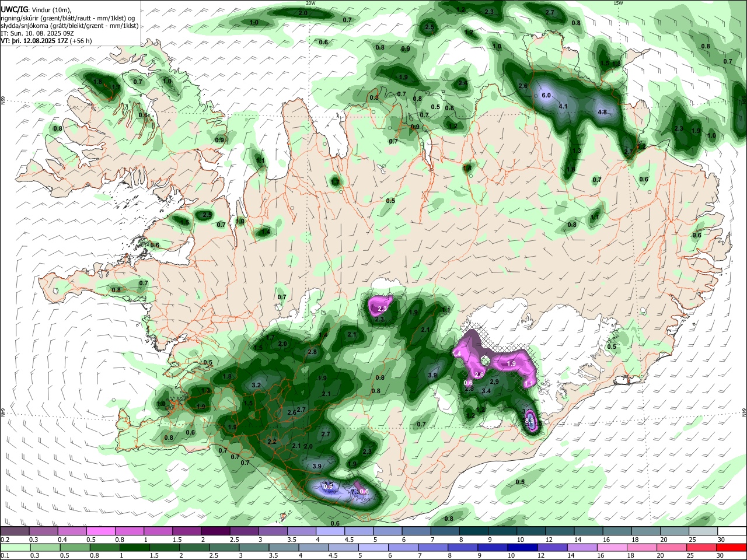Click the 3.2 precipitation value in southwest Iceland
The height and width of the screenshot is (560, 747).
(256, 386)
